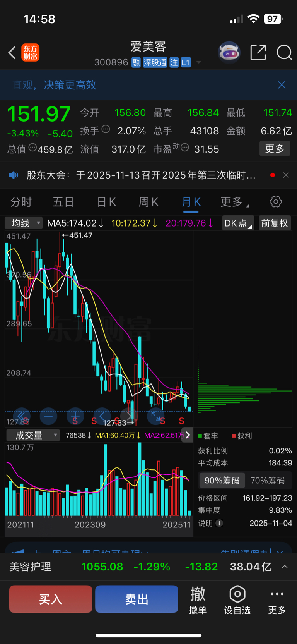Image resolution: width=297 pixels, height=644 pixels.
Task: Expand chart to fullscreen
Action: pyautogui.click(x=156, y=416)
